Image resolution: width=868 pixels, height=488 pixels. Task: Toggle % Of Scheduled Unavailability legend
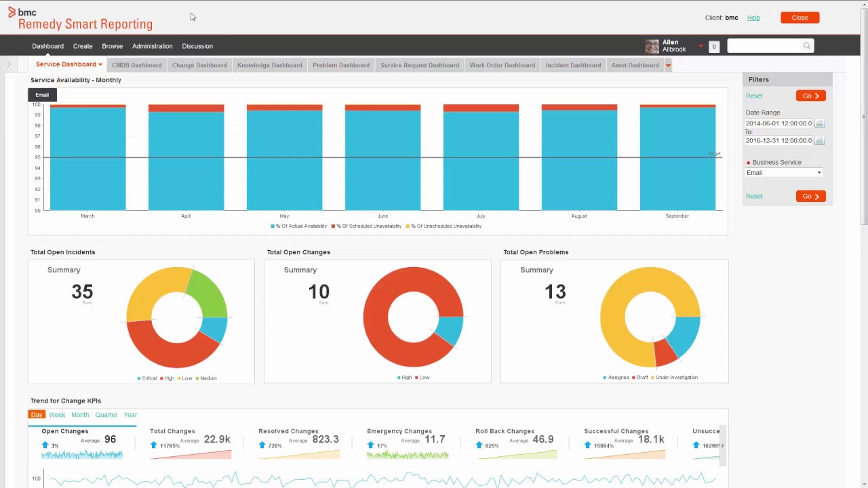[366, 226]
